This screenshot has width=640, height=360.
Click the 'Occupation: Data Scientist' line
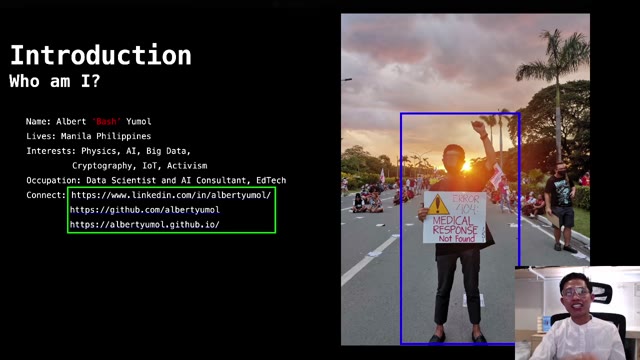[x=156, y=180]
